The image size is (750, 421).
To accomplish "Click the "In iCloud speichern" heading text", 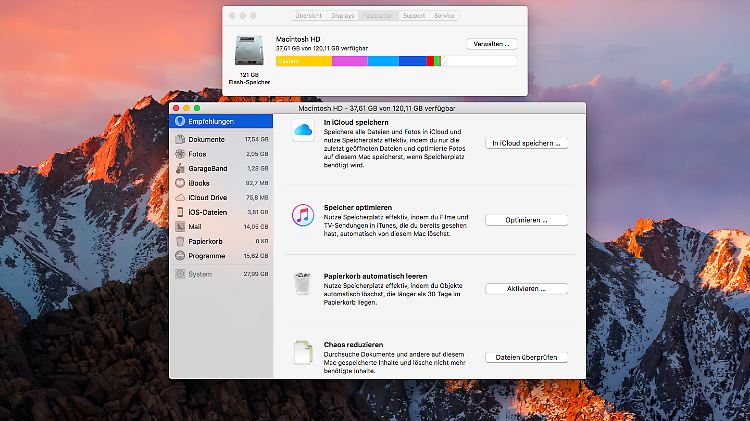I will 356,122.
